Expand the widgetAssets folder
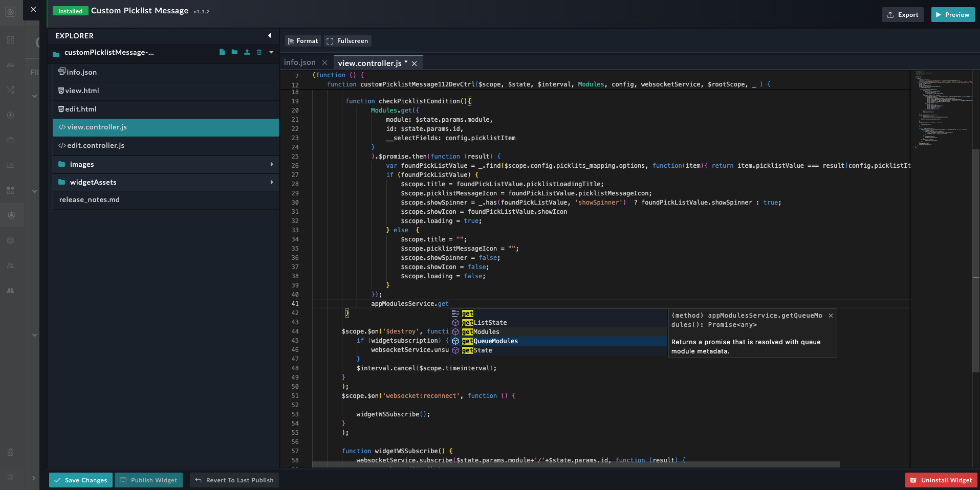 click(271, 182)
